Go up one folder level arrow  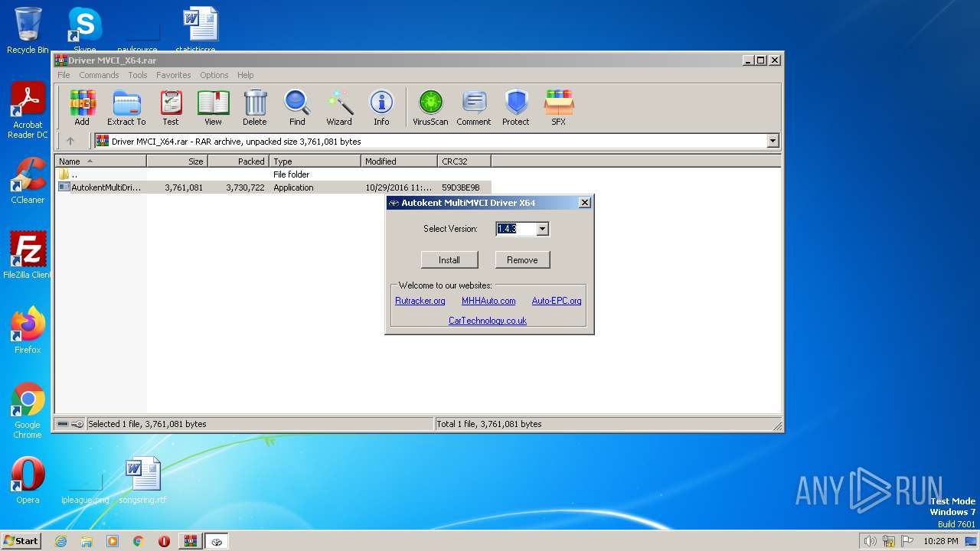(x=70, y=141)
